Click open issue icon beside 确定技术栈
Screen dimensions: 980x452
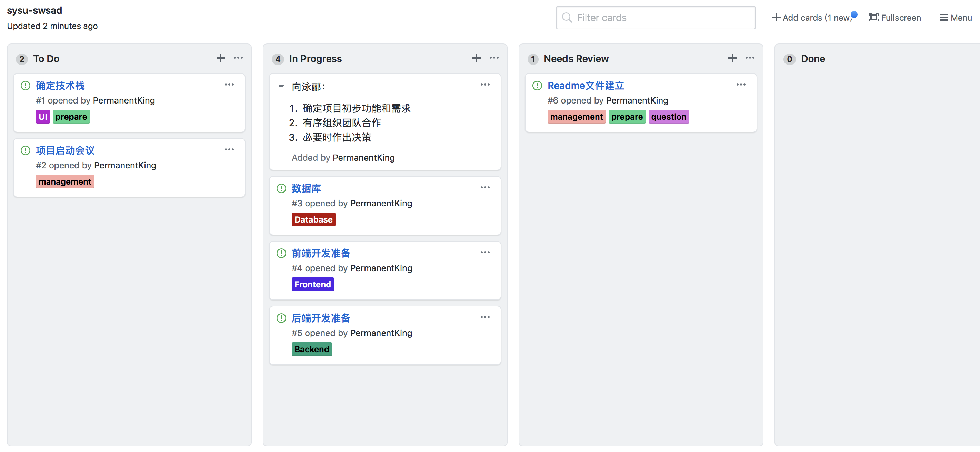26,85
